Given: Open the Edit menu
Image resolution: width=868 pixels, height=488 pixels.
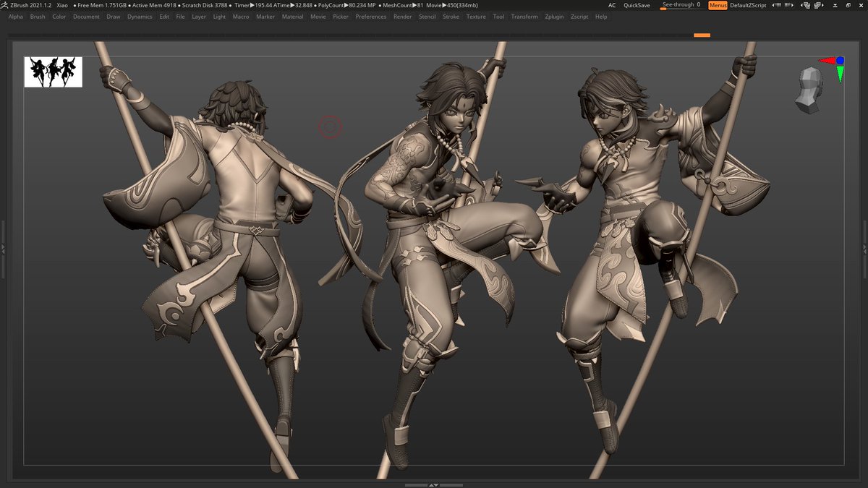Looking at the screenshot, I should coord(164,17).
